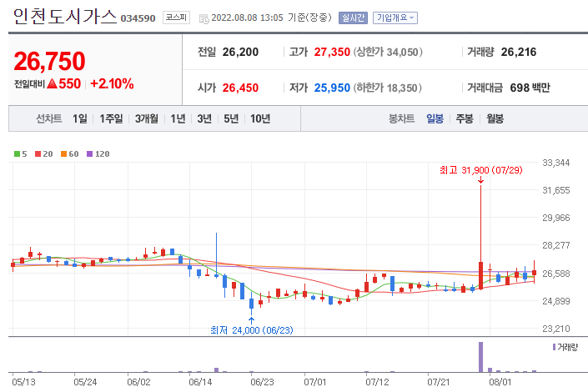Image resolution: width=588 pixels, height=392 pixels.
Task: Select the 3년 line chart period
Action: [204, 119]
